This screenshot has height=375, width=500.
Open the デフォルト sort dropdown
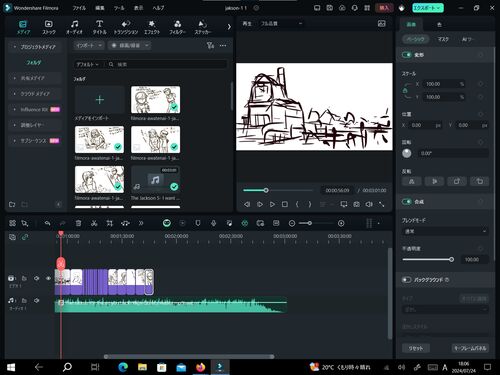coord(87,64)
